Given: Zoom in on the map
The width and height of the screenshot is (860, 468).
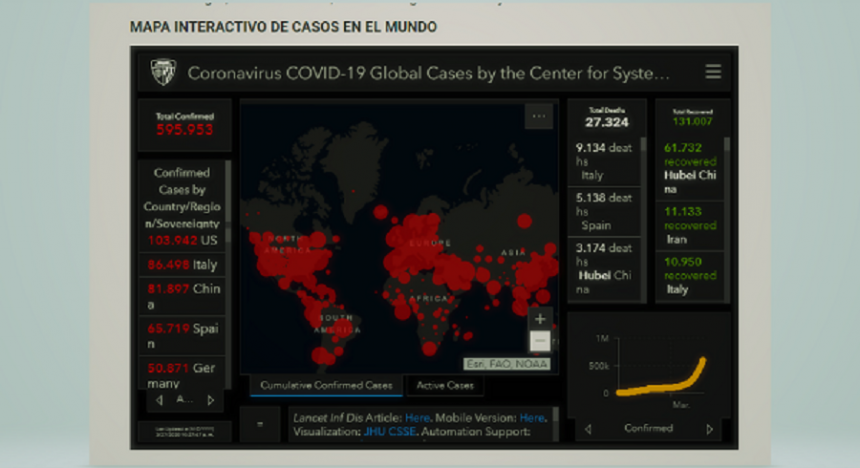Looking at the screenshot, I should pyautogui.click(x=540, y=319).
